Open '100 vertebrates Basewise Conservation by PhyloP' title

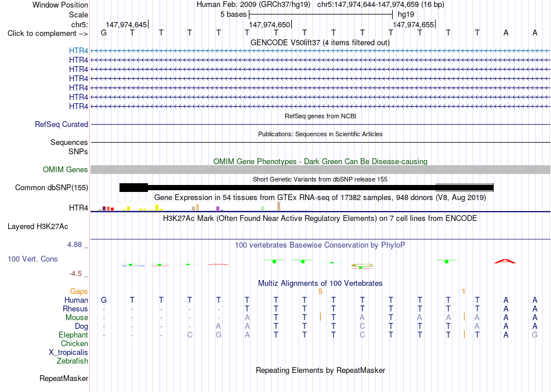click(x=320, y=245)
